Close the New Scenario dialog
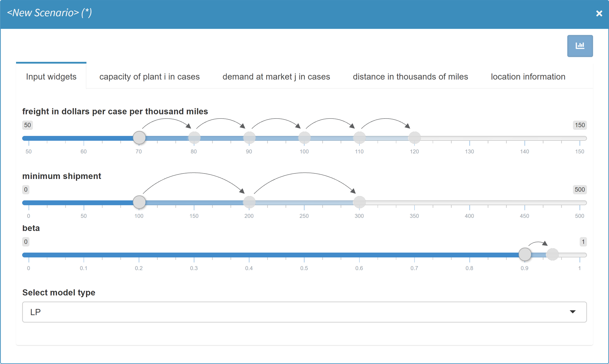 point(599,13)
